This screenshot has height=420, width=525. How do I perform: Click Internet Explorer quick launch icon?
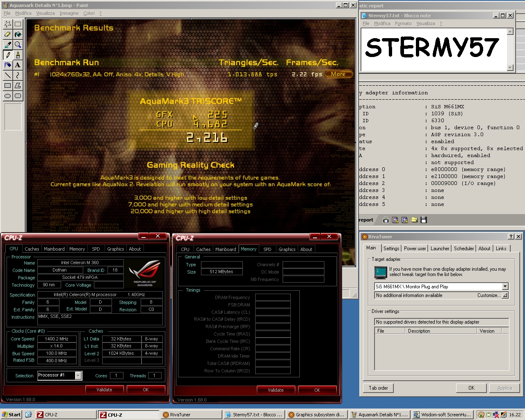(x=28, y=415)
